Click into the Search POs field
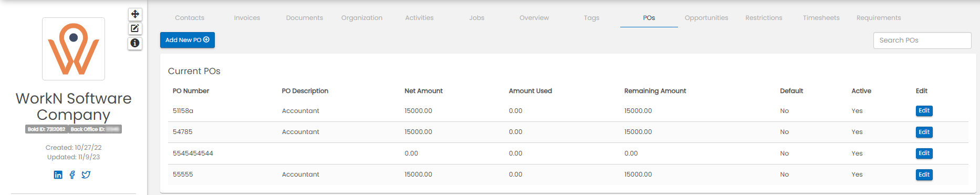The height and width of the screenshot is (195, 980). [x=922, y=40]
